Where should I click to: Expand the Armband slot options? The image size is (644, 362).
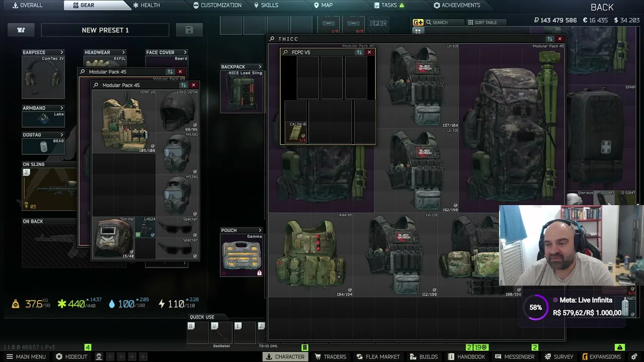(x=62, y=108)
